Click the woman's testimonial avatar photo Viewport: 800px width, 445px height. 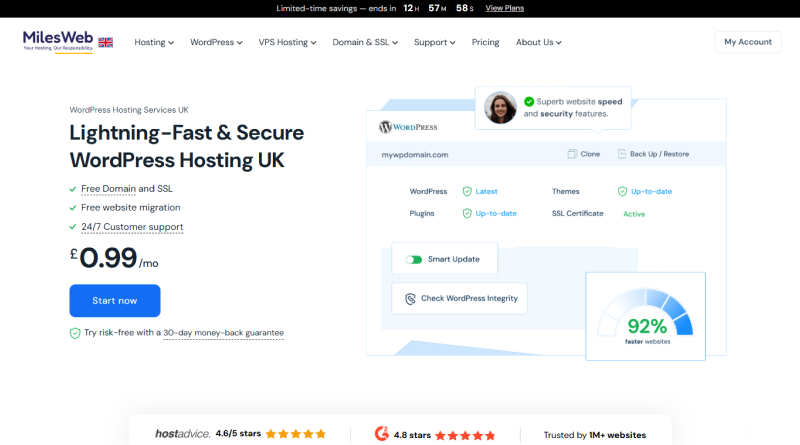tap(500, 108)
